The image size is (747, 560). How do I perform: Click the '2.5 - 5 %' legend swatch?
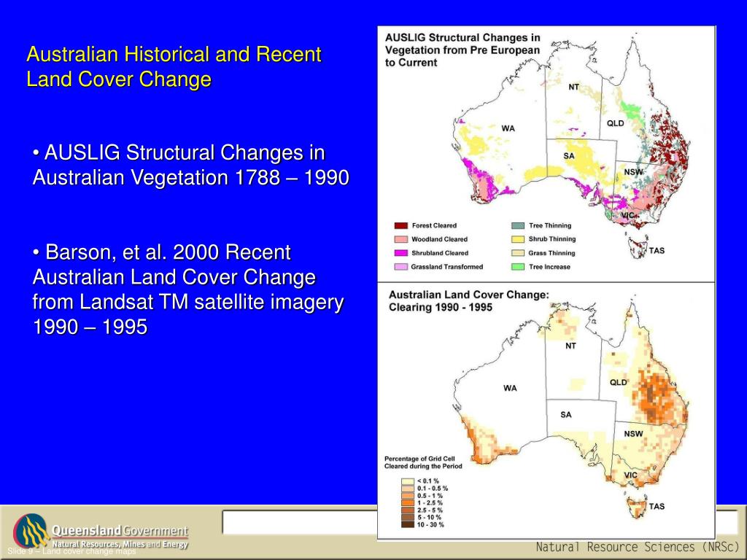coord(408,510)
